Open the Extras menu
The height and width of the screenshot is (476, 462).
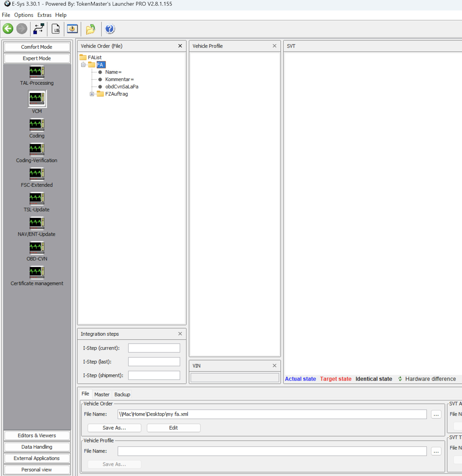click(44, 15)
